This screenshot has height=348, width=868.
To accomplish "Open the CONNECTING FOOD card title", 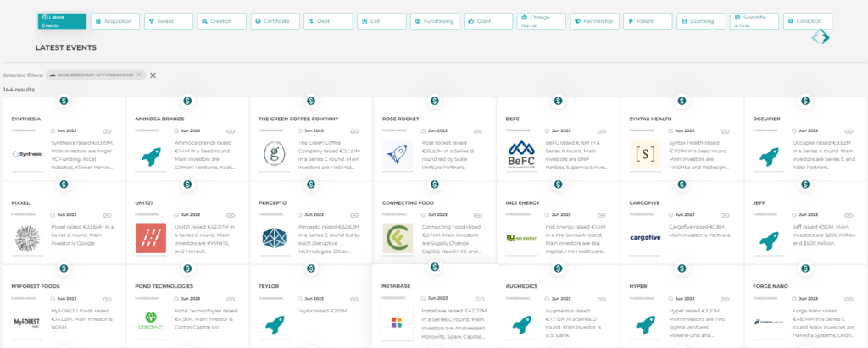I will (x=408, y=202).
